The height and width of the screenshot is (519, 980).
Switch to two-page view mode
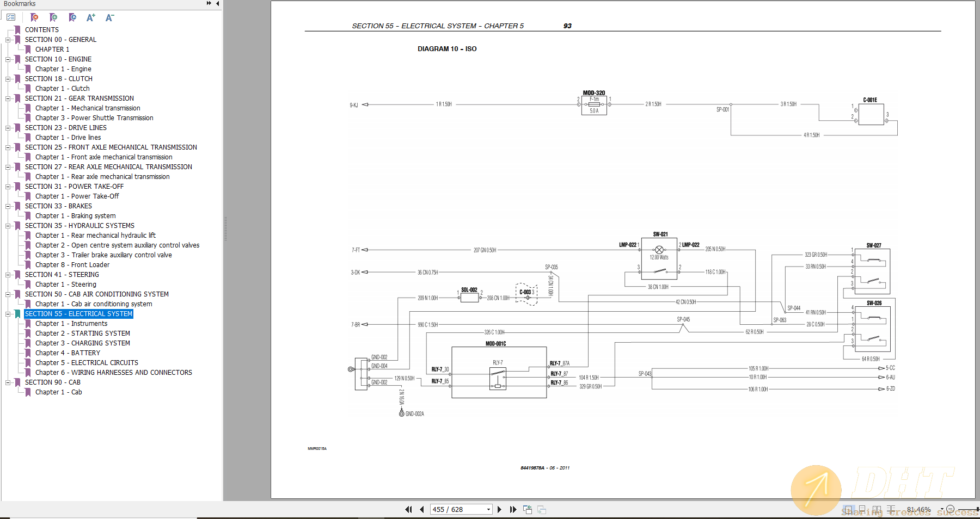[877, 509]
